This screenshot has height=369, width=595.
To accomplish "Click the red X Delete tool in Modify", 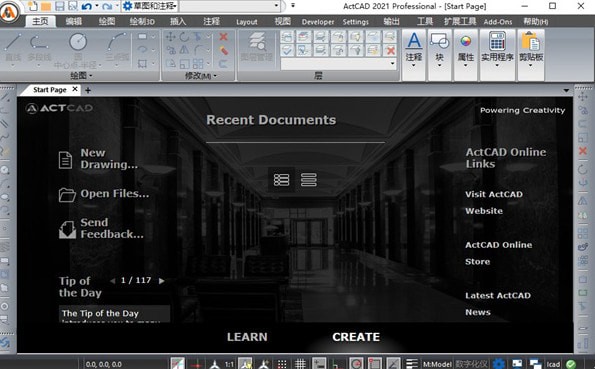I will [224, 37].
